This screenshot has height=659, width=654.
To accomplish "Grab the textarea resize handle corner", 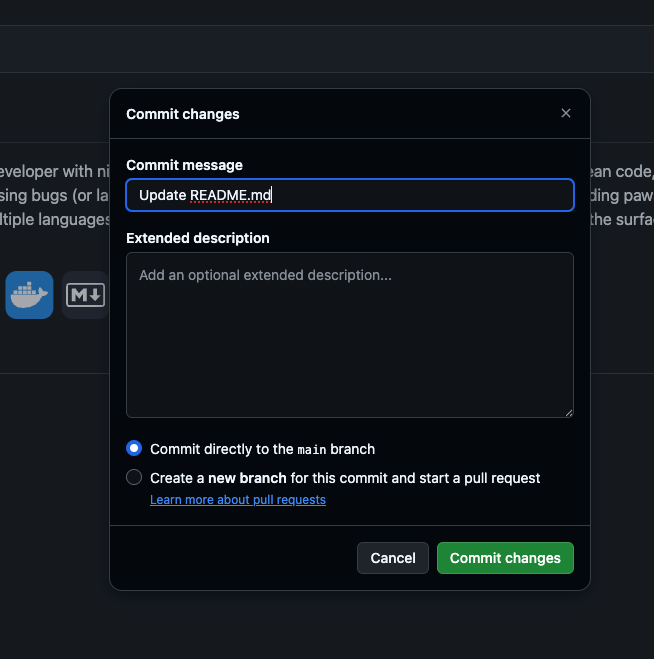I will click(569, 412).
